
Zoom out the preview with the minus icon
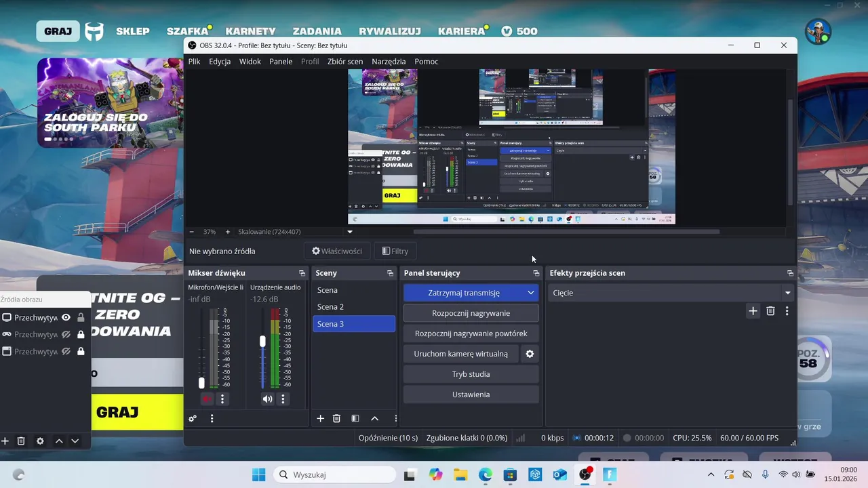[192, 232]
